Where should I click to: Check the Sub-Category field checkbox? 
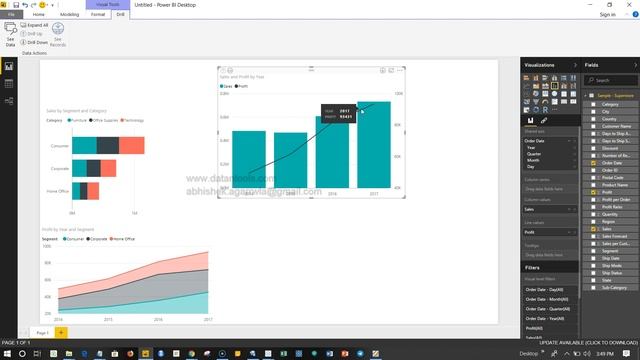coord(593,288)
